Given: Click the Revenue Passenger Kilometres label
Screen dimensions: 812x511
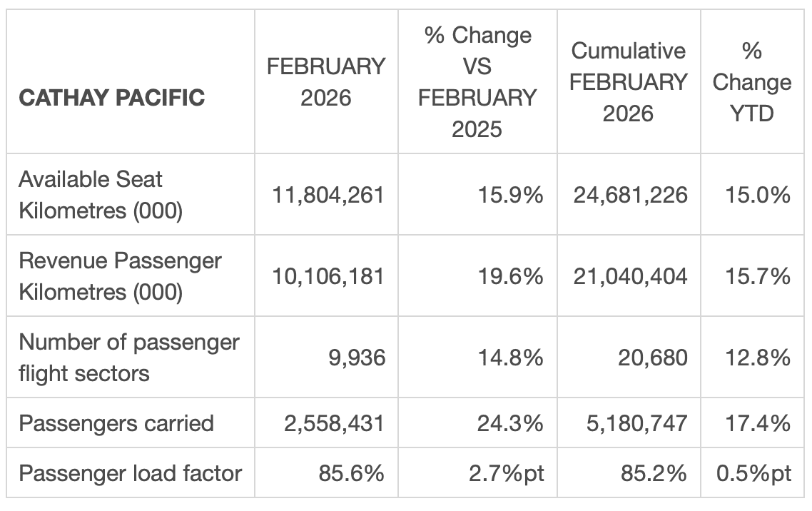Looking at the screenshot, I should (120, 276).
